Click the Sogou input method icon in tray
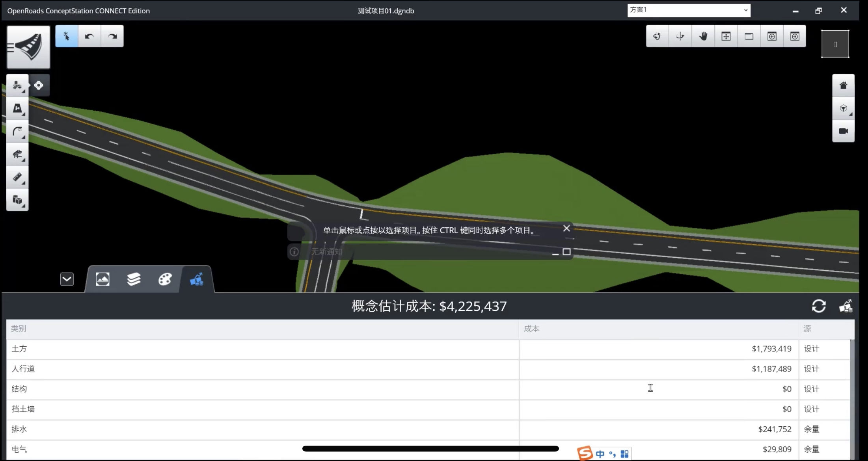The width and height of the screenshot is (868, 461). click(x=585, y=453)
